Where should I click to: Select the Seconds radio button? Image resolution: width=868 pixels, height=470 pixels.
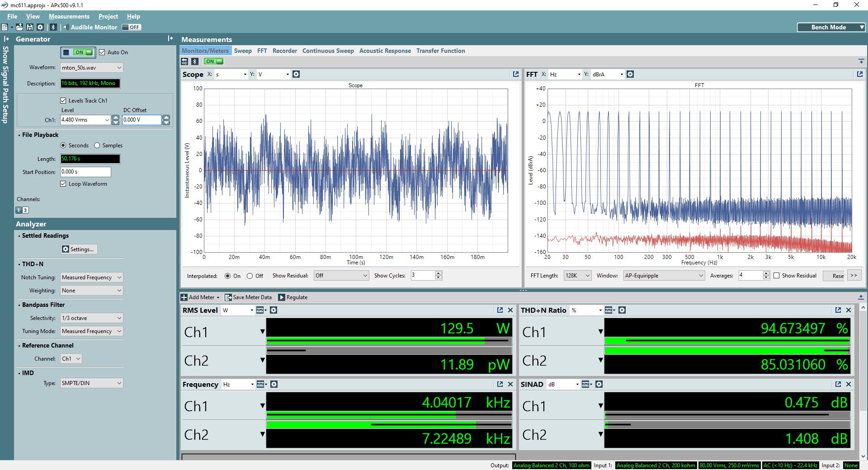63,146
